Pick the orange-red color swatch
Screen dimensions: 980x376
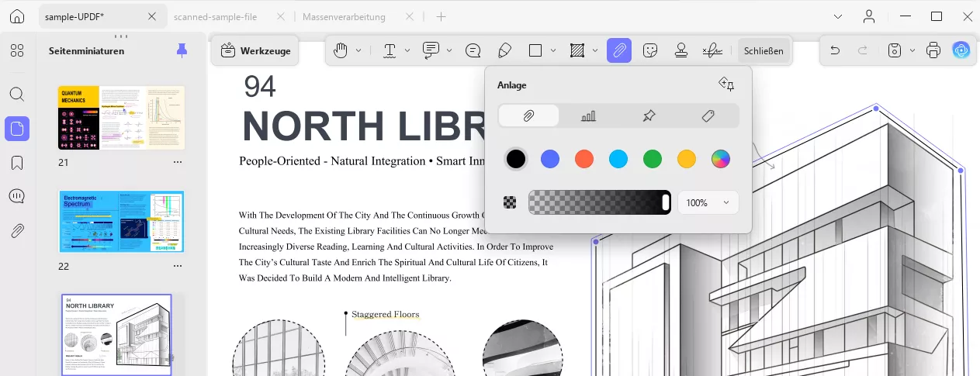[584, 159]
